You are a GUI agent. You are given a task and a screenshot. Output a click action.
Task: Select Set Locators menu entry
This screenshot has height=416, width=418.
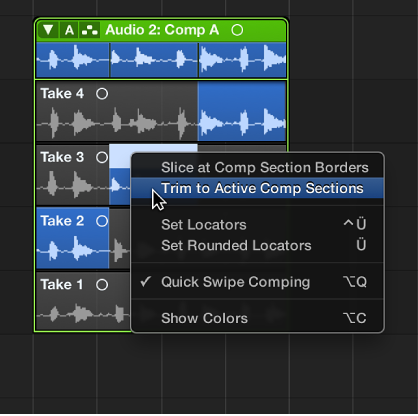(258, 225)
